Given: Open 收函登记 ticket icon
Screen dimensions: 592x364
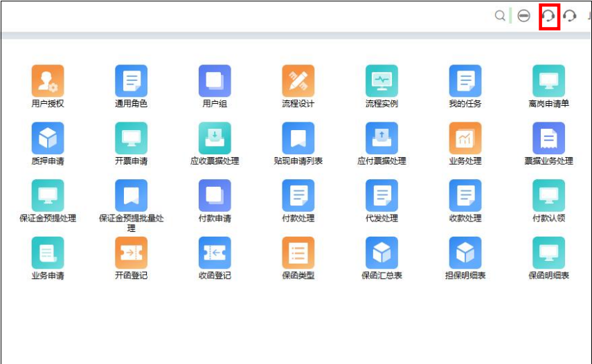Looking at the screenshot, I should pos(215,253).
